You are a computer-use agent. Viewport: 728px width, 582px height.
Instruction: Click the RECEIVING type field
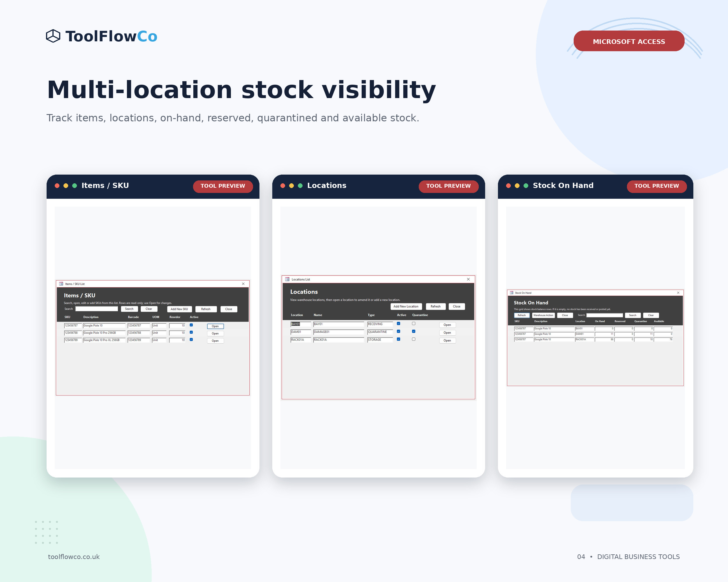click(x=380, y=324)
